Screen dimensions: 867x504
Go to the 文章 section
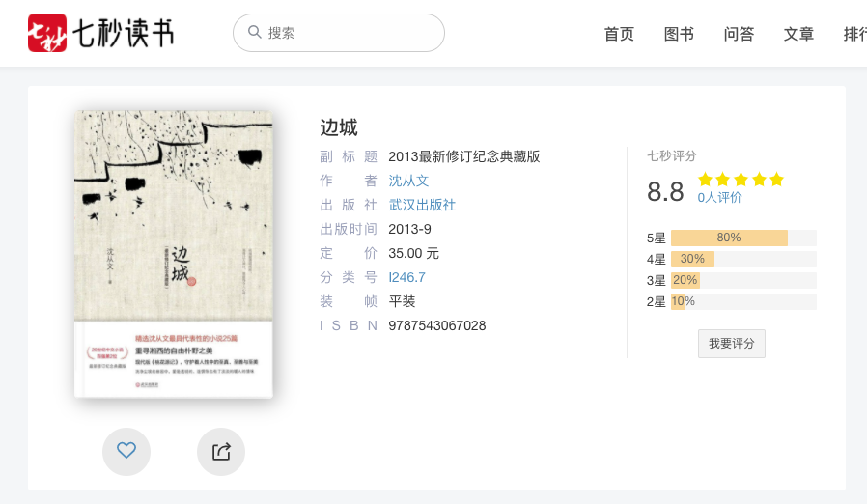point(798,35)
